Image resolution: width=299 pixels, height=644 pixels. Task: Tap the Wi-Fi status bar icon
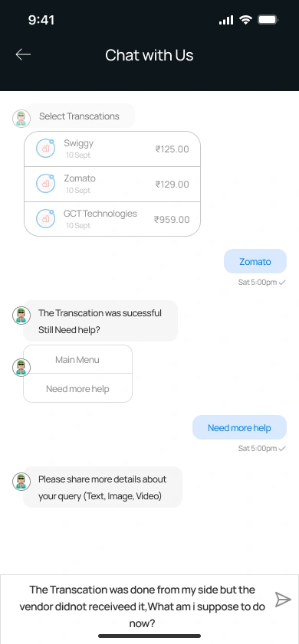245,20
